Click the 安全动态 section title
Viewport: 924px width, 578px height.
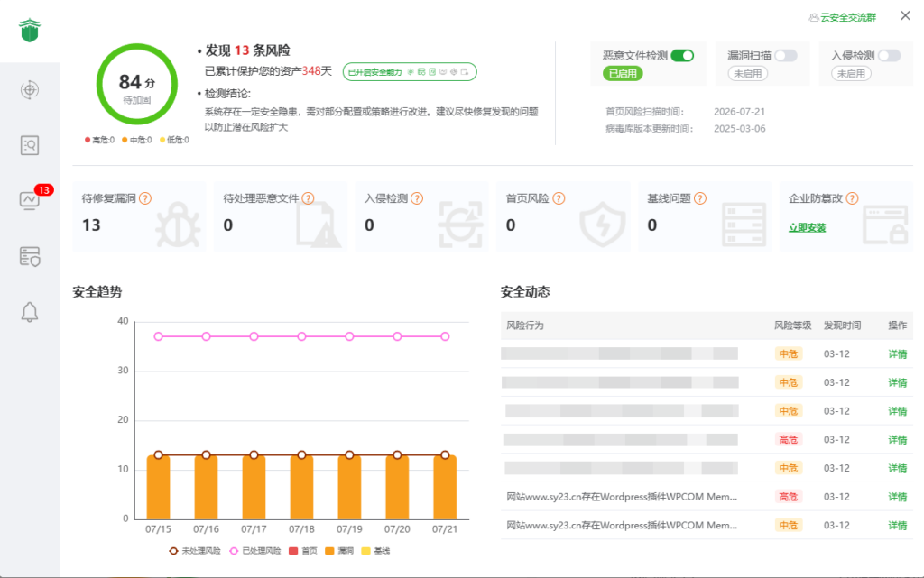coord(525,292)
